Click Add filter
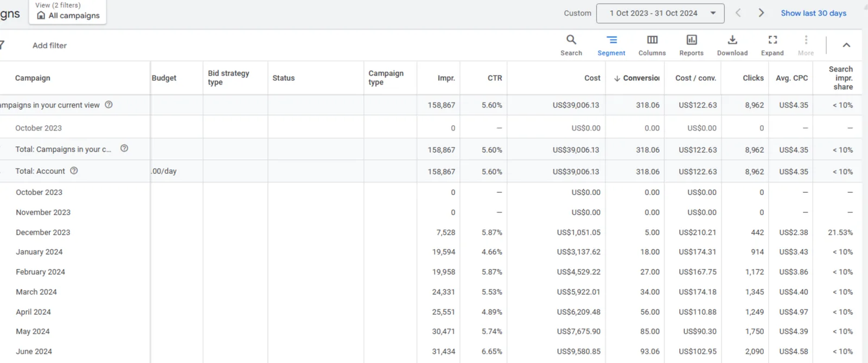The height and width of the screenshot is (363, 868). [49, 46]
